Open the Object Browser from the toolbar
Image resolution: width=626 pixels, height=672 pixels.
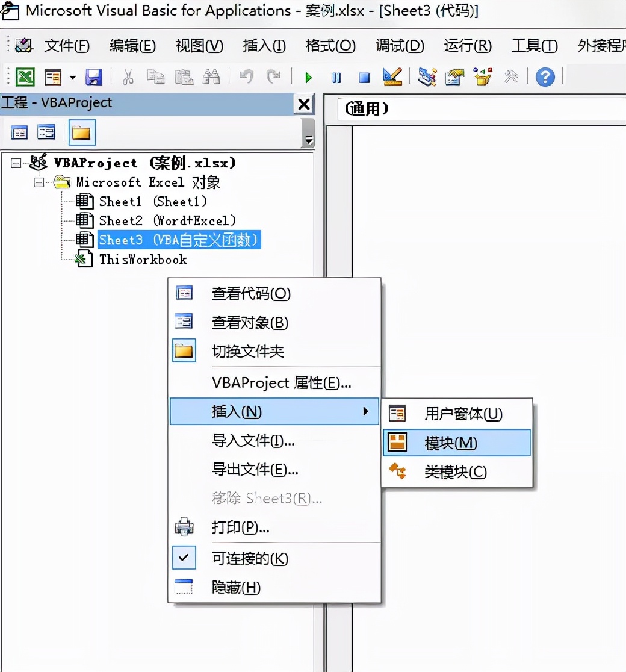[x=482, y=77]
